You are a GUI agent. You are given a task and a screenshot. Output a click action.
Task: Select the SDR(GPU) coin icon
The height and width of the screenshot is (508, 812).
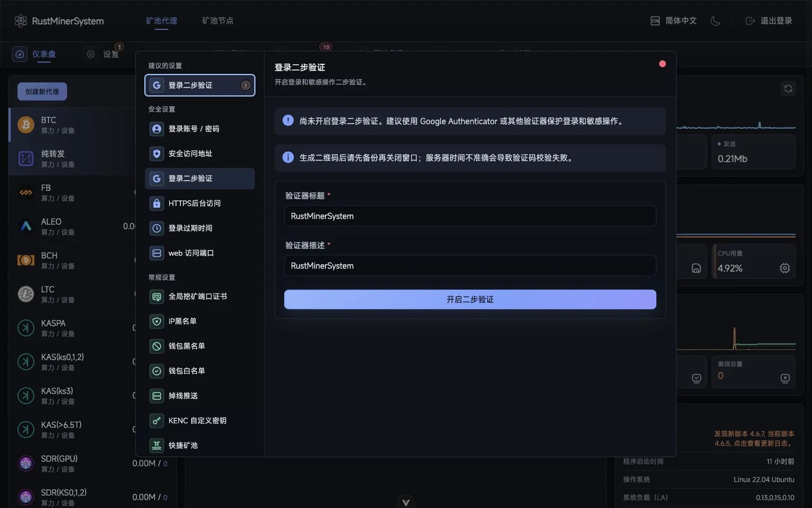26,463
